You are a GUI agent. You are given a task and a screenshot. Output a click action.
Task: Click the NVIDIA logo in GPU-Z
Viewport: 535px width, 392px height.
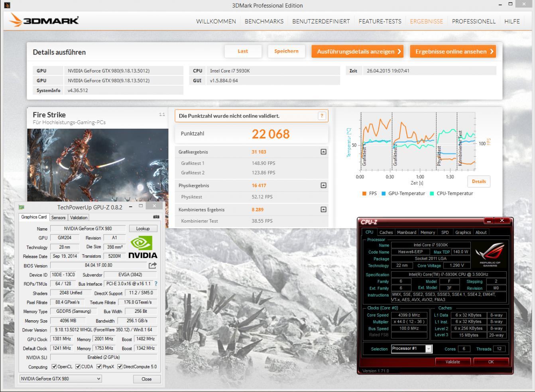tap(143, 247)
